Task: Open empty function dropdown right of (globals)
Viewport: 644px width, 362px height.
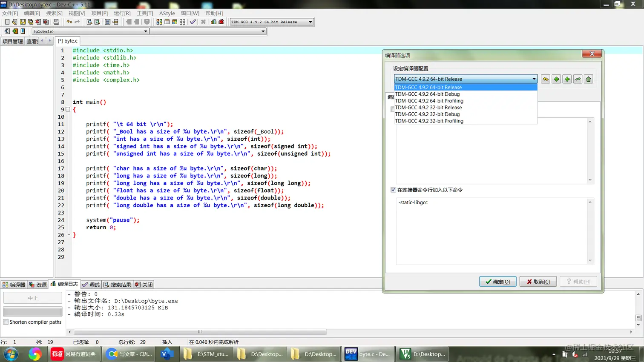Action: tap(263, 31)
